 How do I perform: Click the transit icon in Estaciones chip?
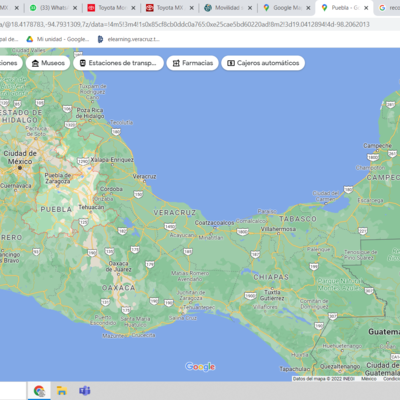(83, 63)
